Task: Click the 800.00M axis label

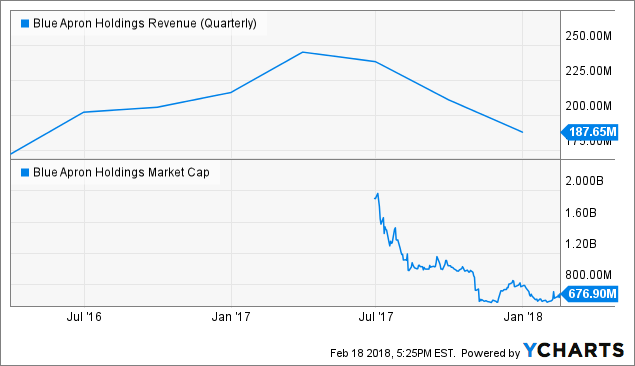Action: pos(588,275)
